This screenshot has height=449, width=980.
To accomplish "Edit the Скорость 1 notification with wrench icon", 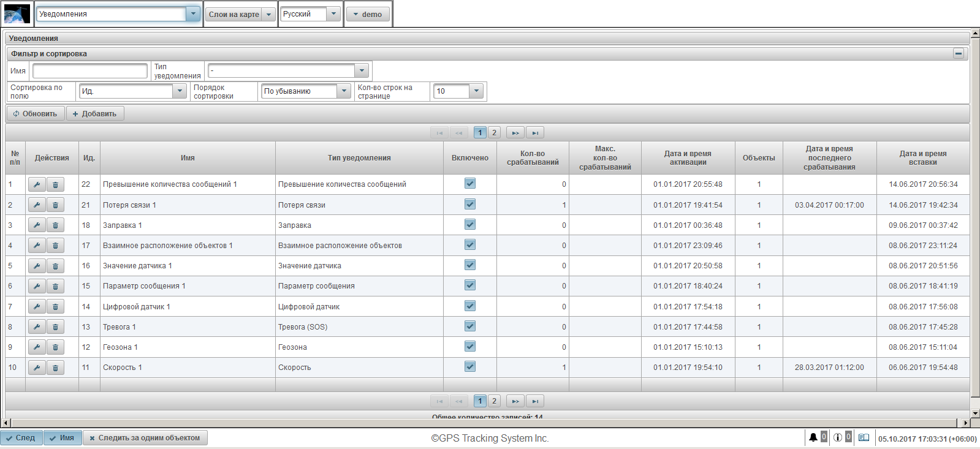I will [x=37, y=368].
